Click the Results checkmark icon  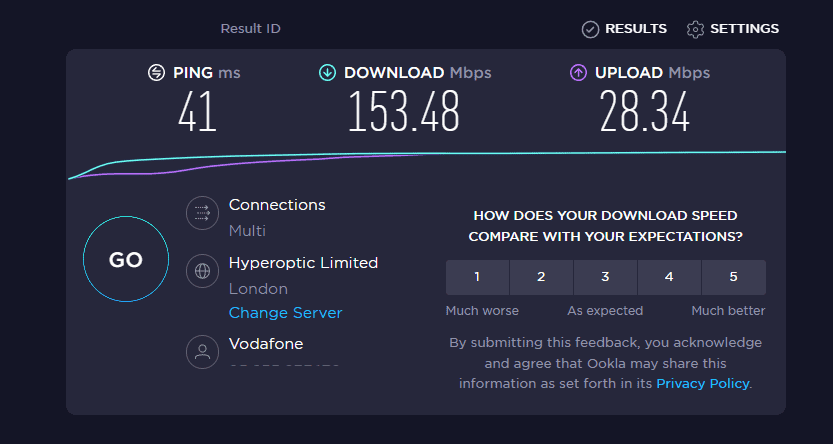[x=590, y=29]
